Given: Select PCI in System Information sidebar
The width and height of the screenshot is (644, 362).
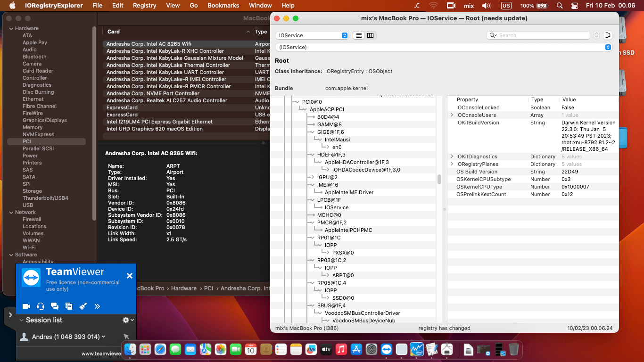Looking at the screenshot, I should point(46,141).
